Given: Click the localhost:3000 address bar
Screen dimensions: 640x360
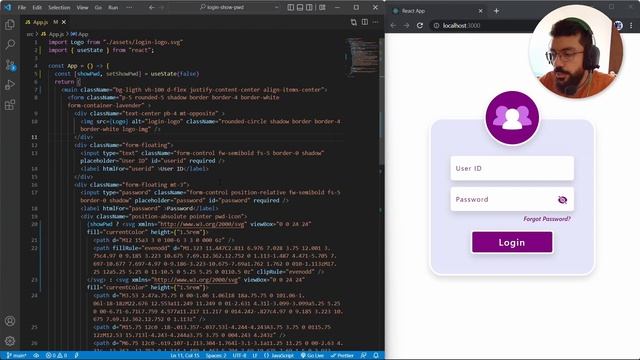Looking at the screenshot, I should [x=462, y=25].
